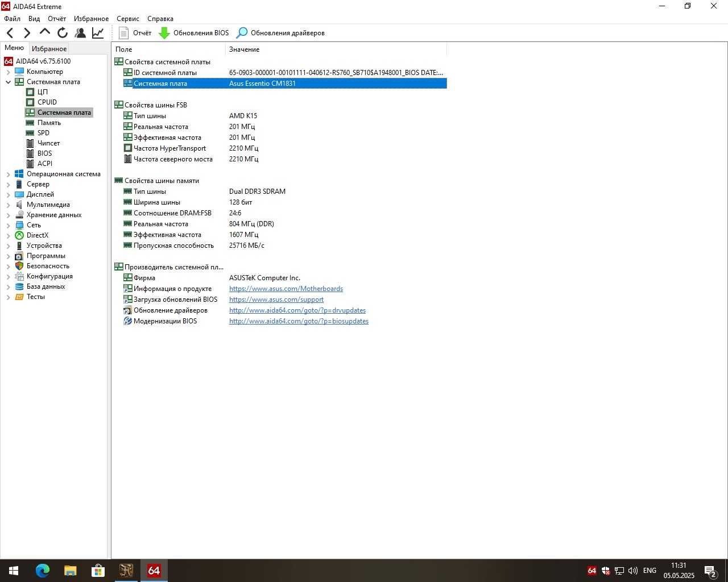Open File Explorer from the taskbar
The width and height of the screenshot is (728, 582).
coord(70,571)
